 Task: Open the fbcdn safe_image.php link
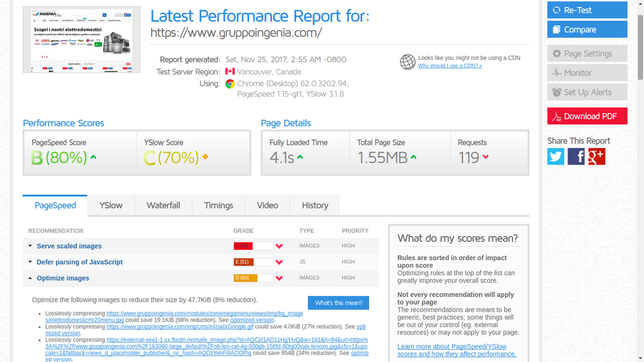(x=207, y=347)
